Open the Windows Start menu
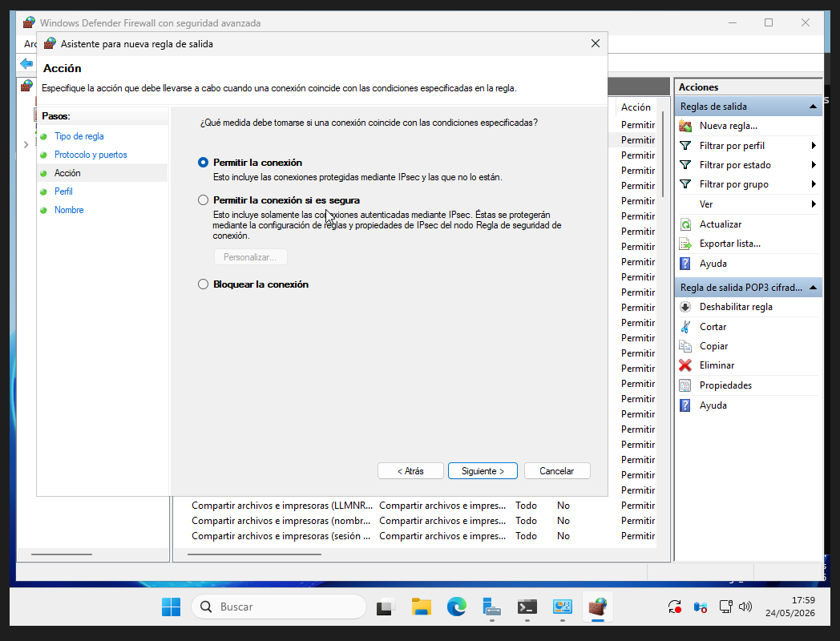 (x=172, y=607)
